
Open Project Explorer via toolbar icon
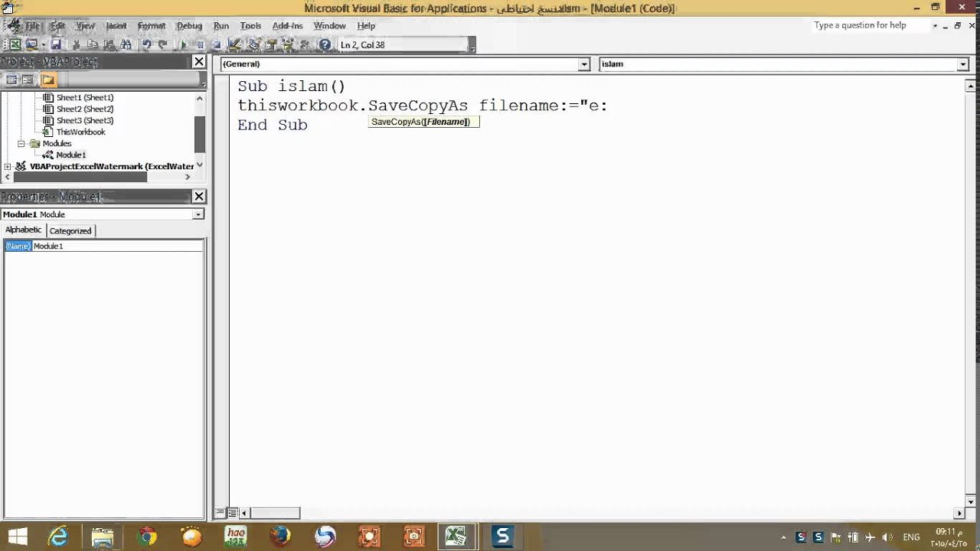pyautogui.click(x=254, y=44)
